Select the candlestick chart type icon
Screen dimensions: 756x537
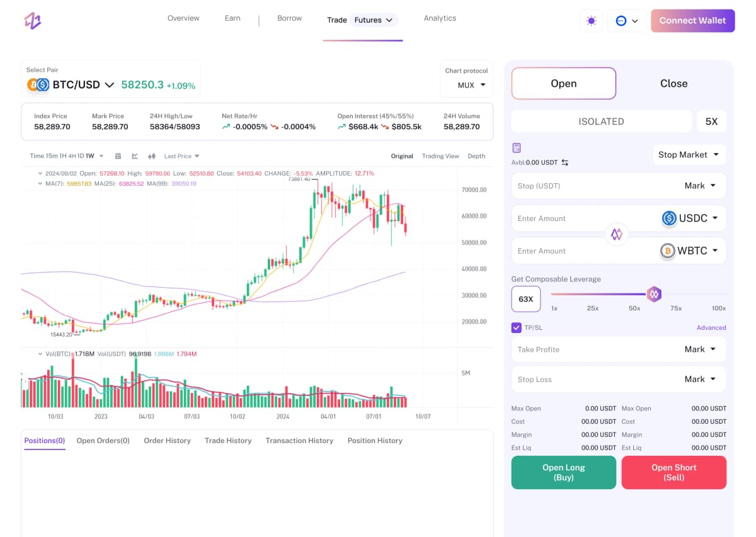point(152,156)
